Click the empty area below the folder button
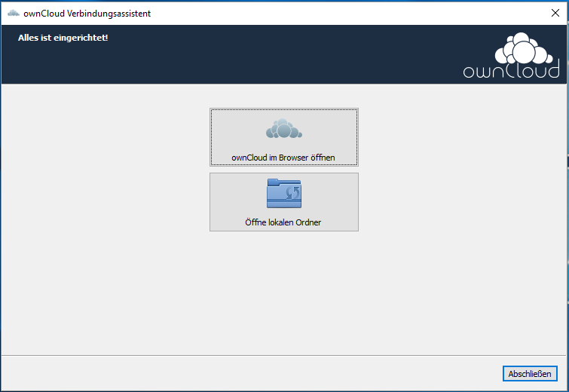Viewport: 569px width, 392px height. click(x=283, y=294)
